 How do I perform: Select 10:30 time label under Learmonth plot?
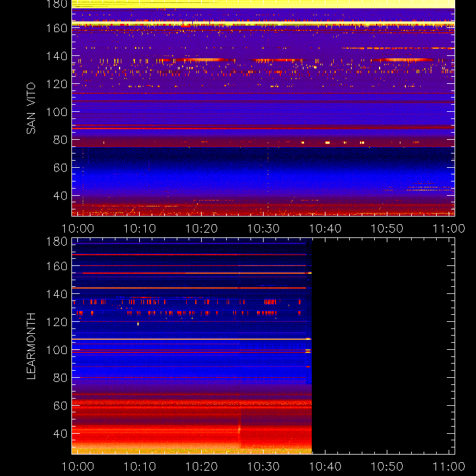[264, 466]
